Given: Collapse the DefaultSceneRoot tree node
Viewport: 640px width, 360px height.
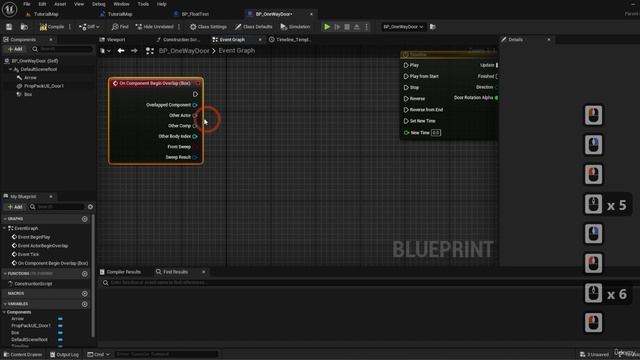Looking at the screenshot, I should pos(10,69).
